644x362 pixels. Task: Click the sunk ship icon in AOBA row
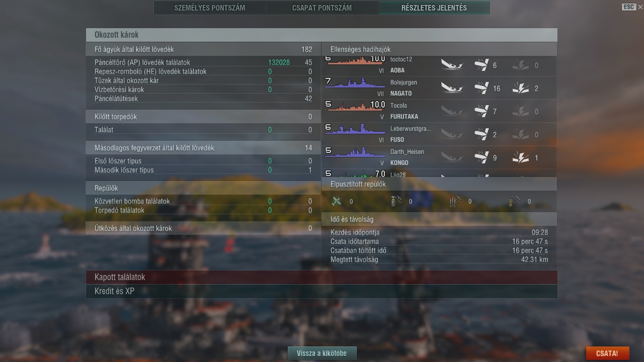452,65
